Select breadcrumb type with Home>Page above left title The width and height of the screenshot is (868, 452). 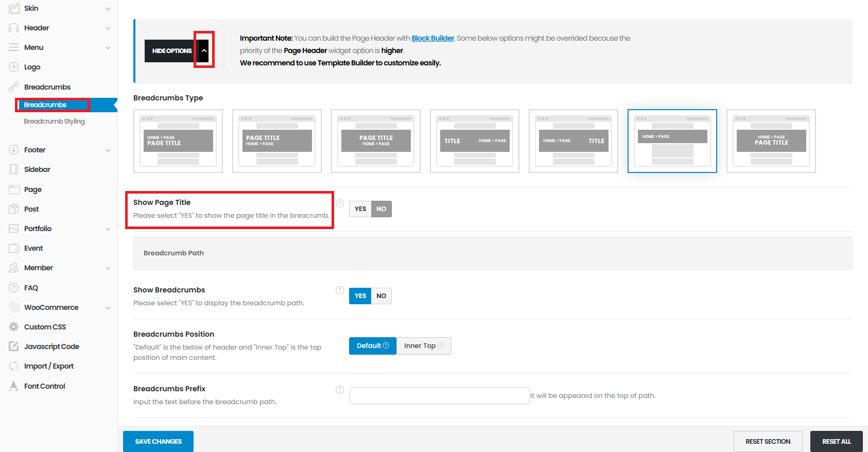coord(178,141)
